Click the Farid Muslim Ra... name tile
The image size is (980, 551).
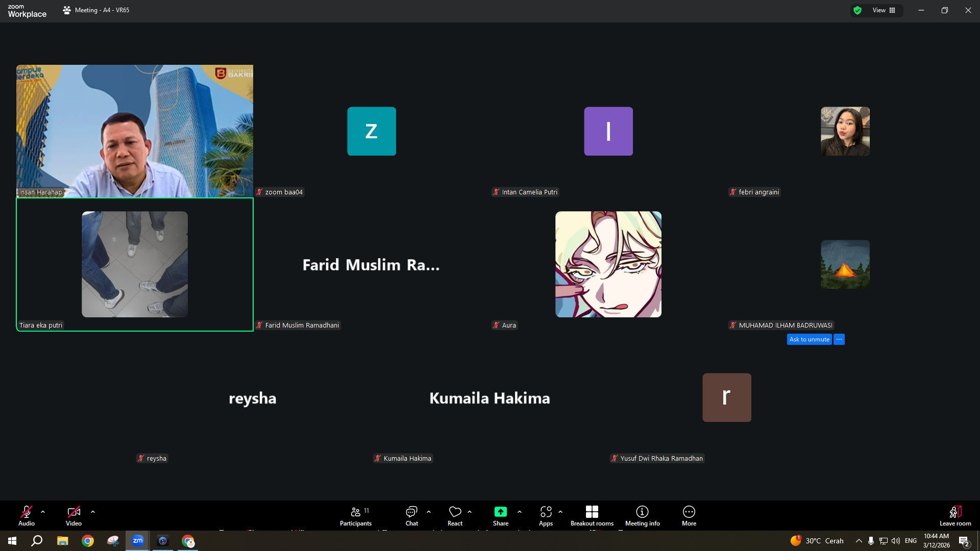click(371, 265)
